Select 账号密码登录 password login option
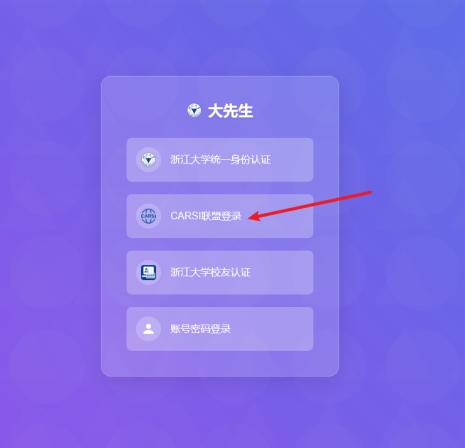 pos(220,329)
